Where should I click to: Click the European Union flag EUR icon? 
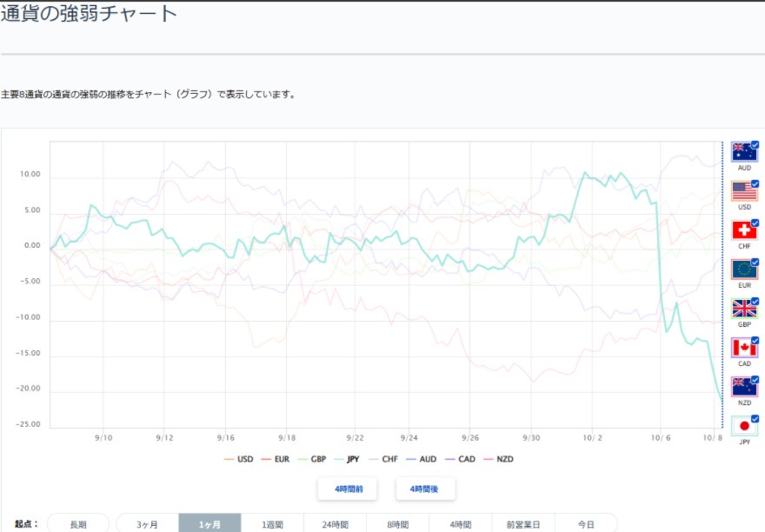pyautogui.click(x=743, y=269)
